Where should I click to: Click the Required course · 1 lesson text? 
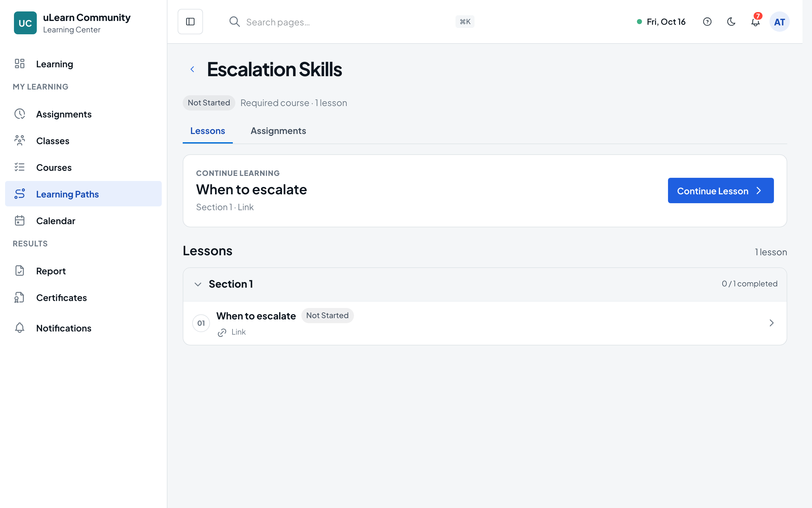pos(294,103)
